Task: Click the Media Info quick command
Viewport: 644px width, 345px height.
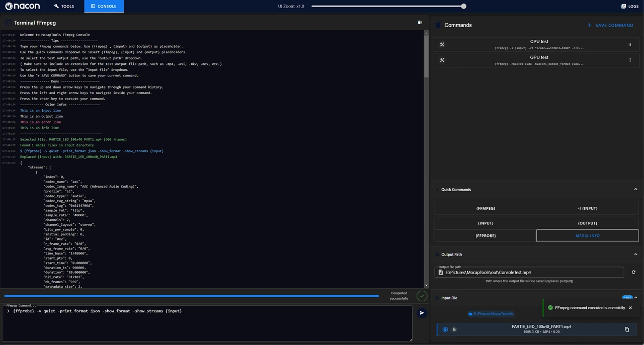Action: [588, 235]
